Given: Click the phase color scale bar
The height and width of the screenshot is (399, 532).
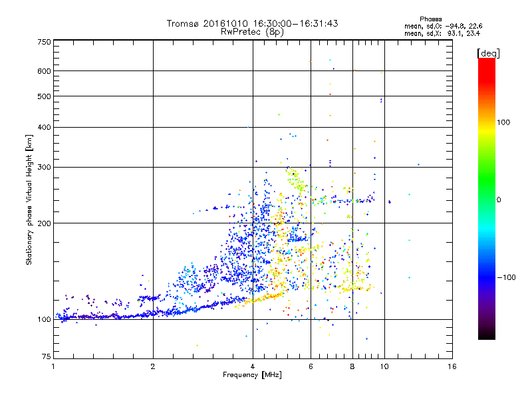Looking at the screenshot, I should (x=487, y=198).
